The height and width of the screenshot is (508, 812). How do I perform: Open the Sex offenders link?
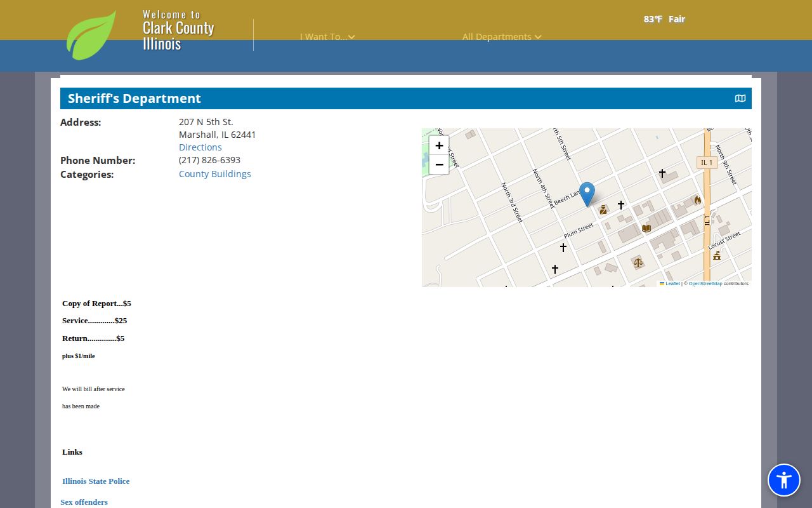tap(84, 502)
